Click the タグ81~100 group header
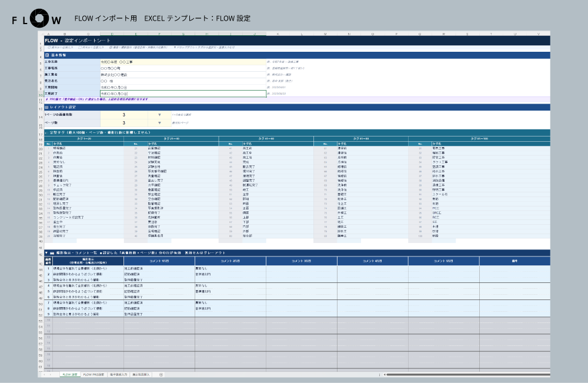This screenshot has height=383, width=588. (479, 139)
